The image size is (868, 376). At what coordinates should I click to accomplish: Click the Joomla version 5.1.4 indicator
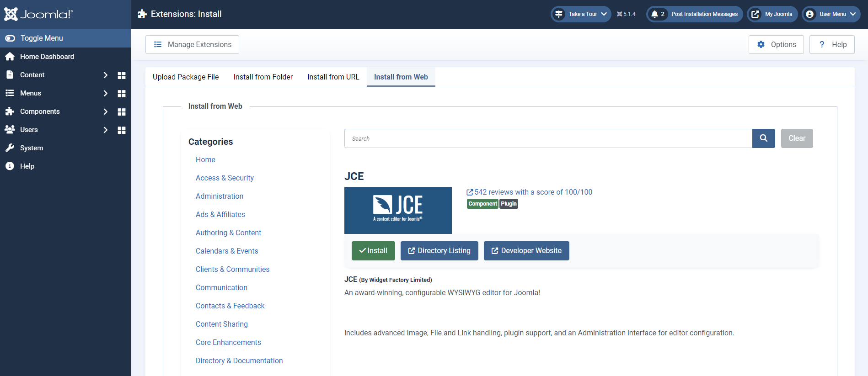point(626,14)
